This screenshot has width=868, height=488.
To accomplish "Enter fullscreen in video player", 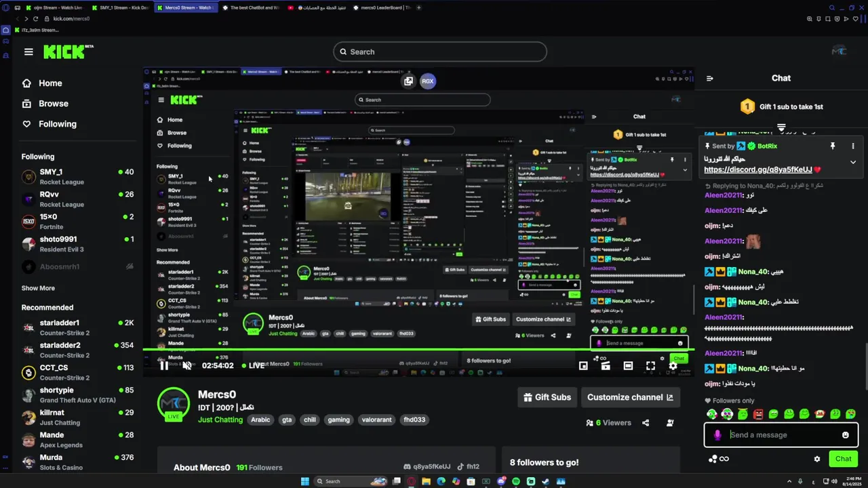I will [x=650, y=365].
